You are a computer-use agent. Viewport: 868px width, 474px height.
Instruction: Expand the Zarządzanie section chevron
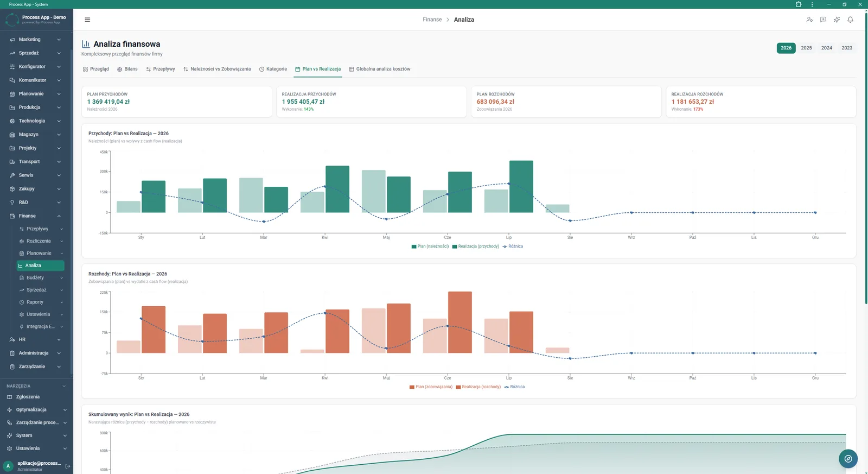coord(59,366)
